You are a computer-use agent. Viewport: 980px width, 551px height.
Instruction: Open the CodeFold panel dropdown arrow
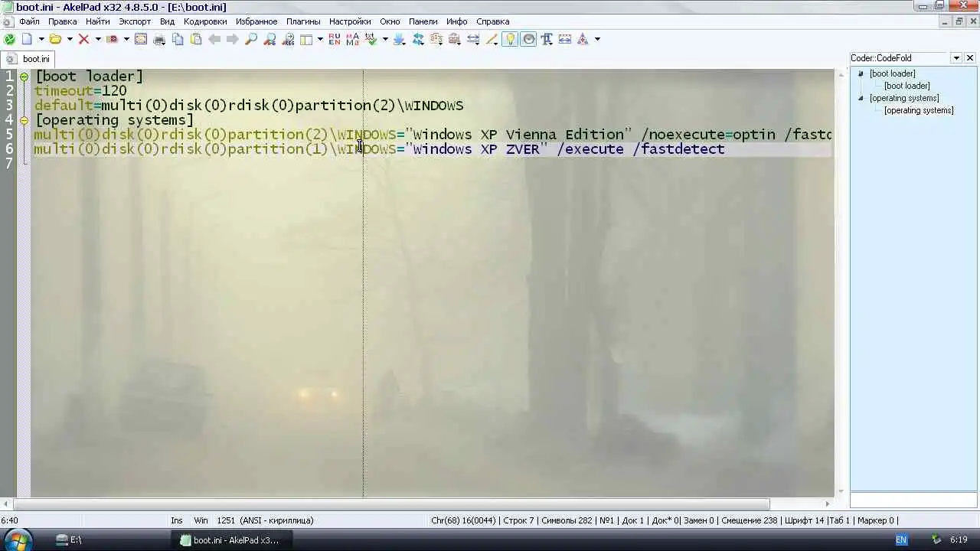coord(956,58)
